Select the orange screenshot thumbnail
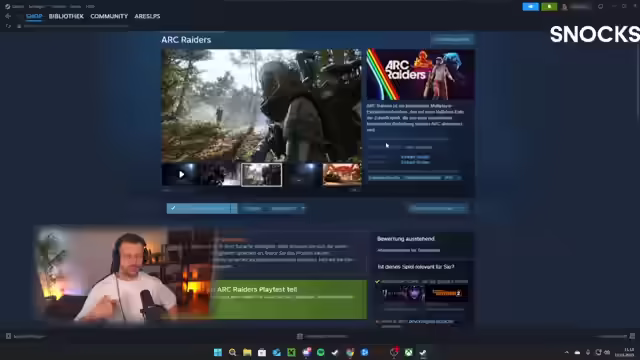640x360 pixels. (x=342, y=175)
